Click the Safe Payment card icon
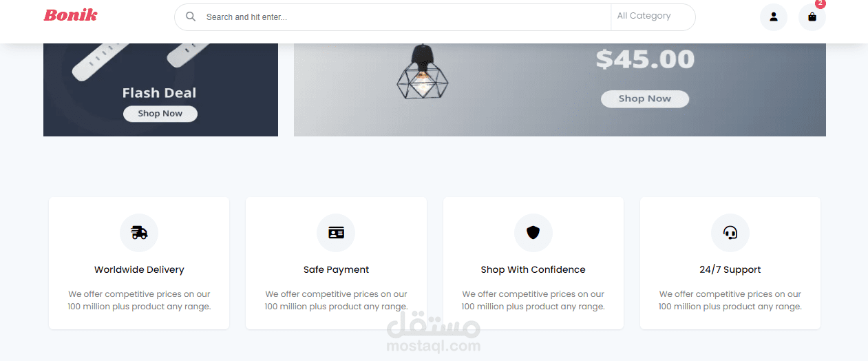 click(x=336, y=233)
